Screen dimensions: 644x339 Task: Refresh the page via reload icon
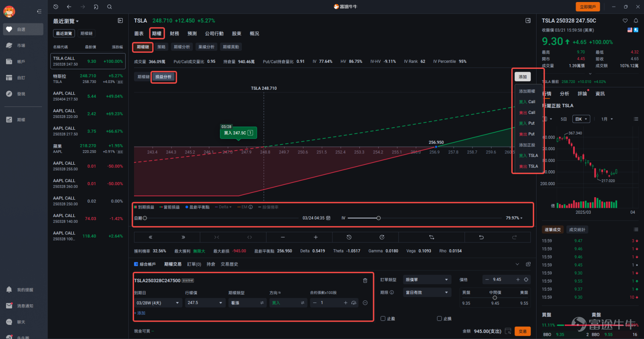(96, 7)
